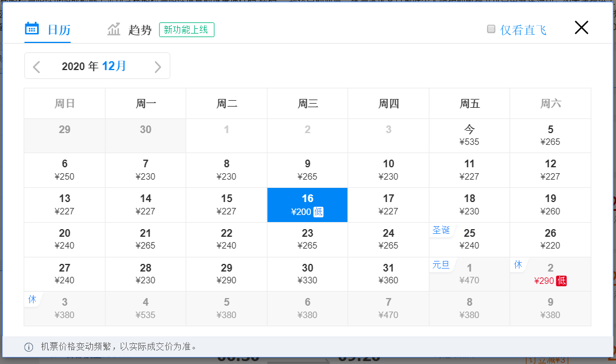616x364 pixels.
Task: Choose December 13 at ¥227
Action: point(64,205)
